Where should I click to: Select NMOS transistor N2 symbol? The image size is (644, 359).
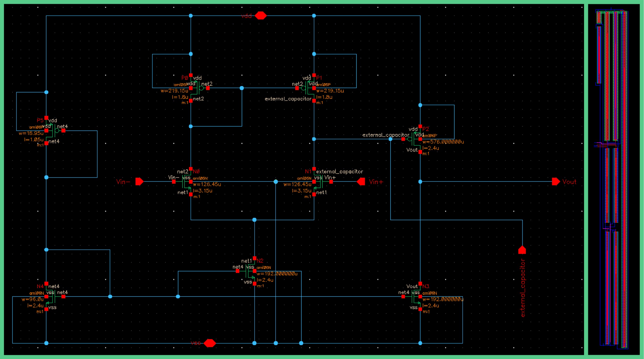246,271
